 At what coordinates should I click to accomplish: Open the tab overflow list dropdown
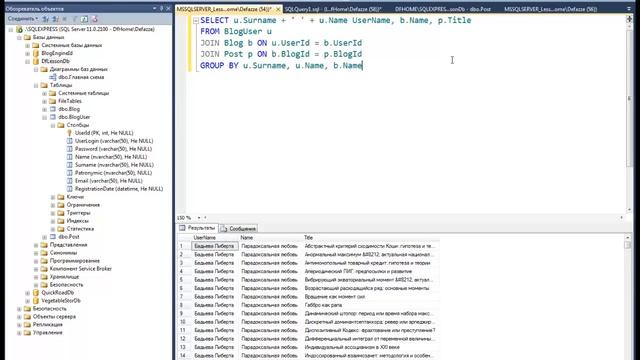click(629, 9)
